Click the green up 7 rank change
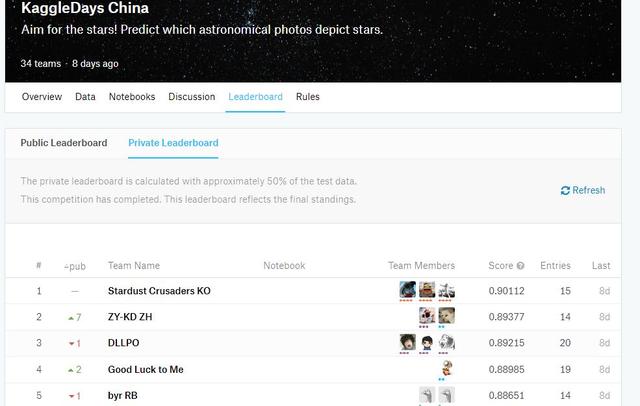This screenshot has width=640, height=406. click(75, 317)
